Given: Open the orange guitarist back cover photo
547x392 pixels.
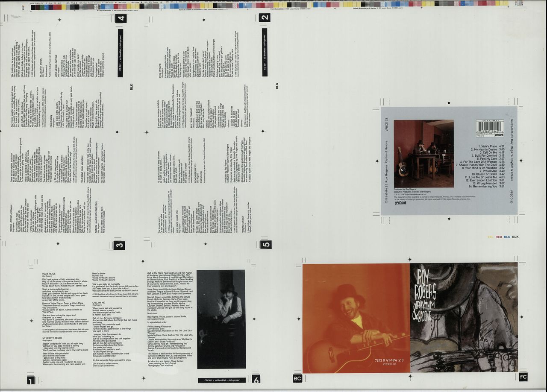Looking at the screenshot, I should (356, 318).
